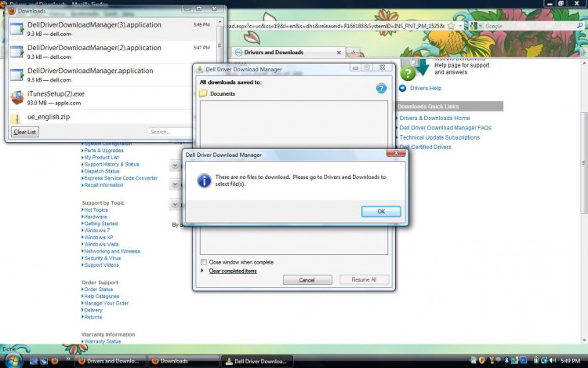Click the bookmark star in address bar
The height and width of the screenshot is (368, 588).
coord(451,26)
